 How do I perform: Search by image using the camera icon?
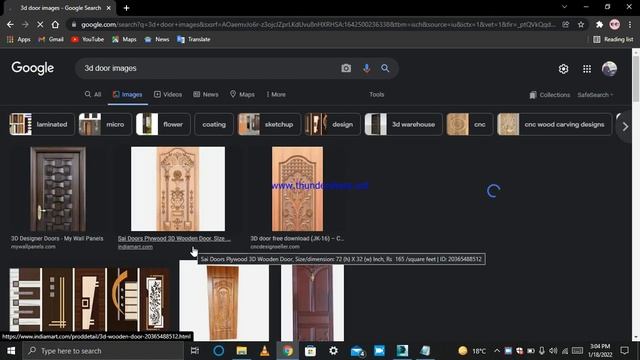[346, 68]
